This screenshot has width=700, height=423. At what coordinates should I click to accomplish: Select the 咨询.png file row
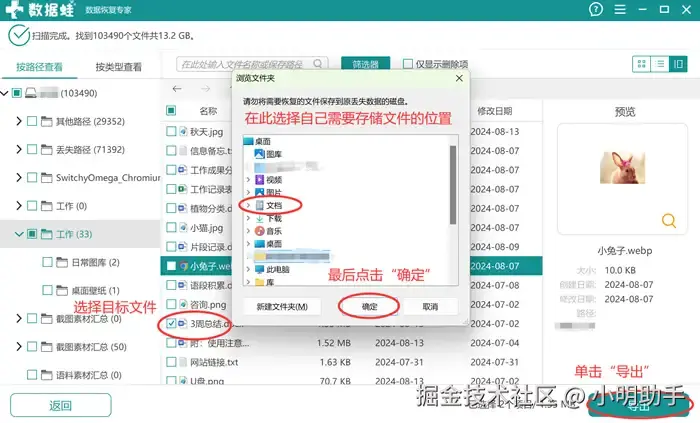click(208, 304)
